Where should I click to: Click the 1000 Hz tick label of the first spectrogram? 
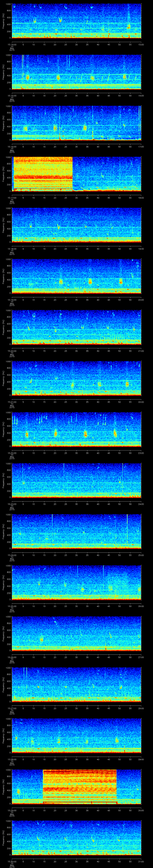(8, 4)
